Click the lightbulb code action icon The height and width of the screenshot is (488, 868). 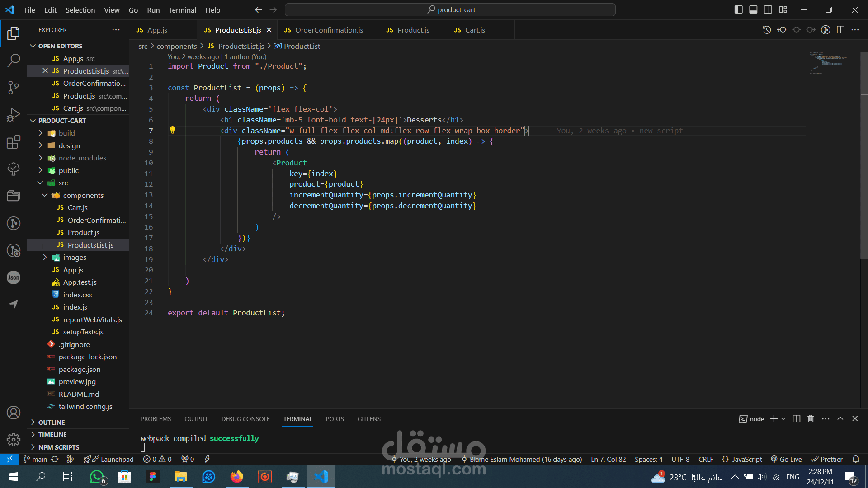172,130
